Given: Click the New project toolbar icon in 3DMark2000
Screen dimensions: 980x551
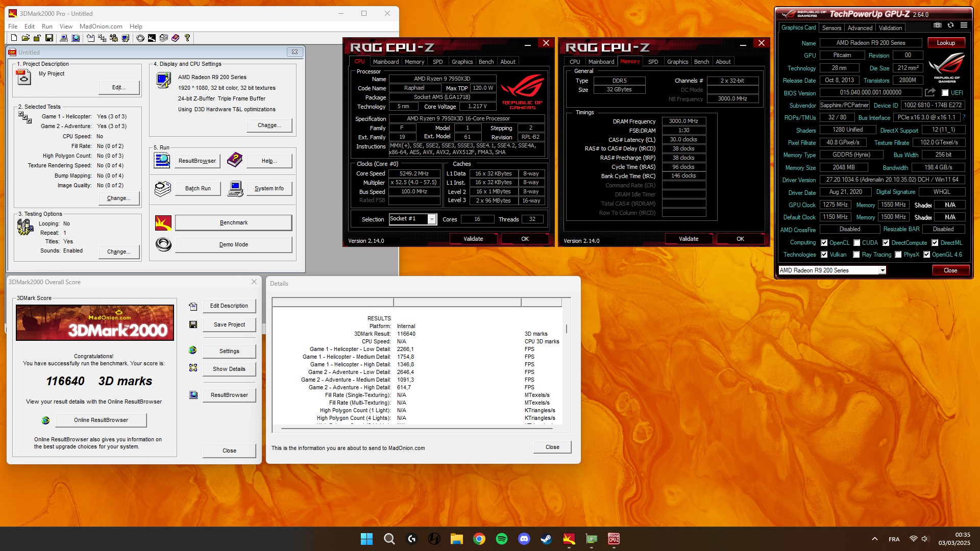Looking at the screenshot, I should [14, 38].
